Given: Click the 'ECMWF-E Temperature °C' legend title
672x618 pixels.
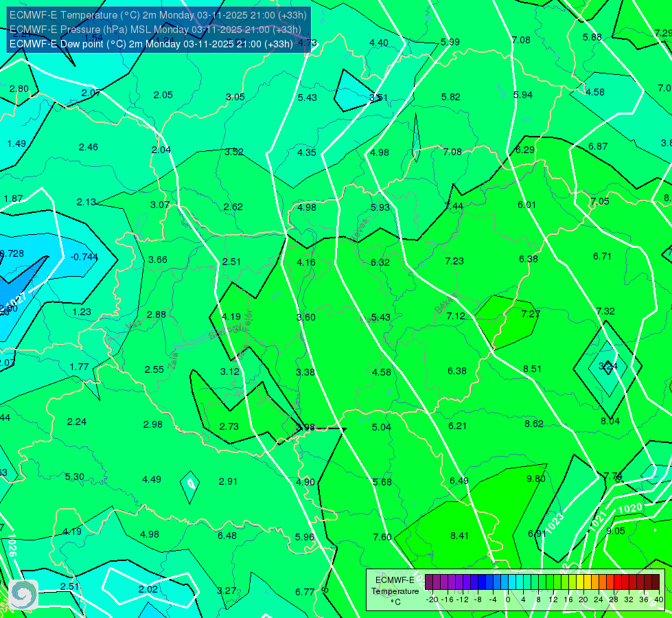Looking at the screenshot, I should click(395, 591).
